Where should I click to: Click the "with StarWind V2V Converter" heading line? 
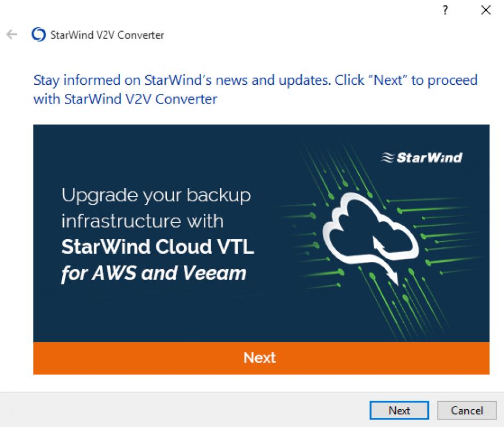point(125,99)
